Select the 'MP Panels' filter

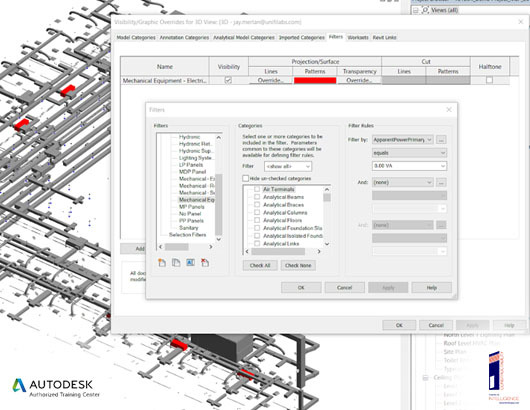click(x=192, y=207)
